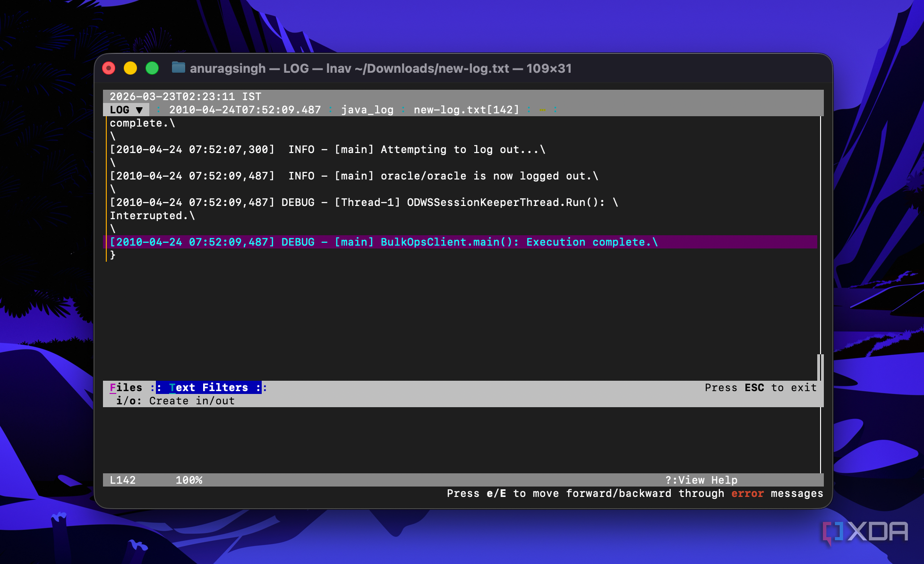Click the 'oracle/oracle is now logged out' line
The width and height of the screenshot is (924, 564).
[x=354, y=176]
